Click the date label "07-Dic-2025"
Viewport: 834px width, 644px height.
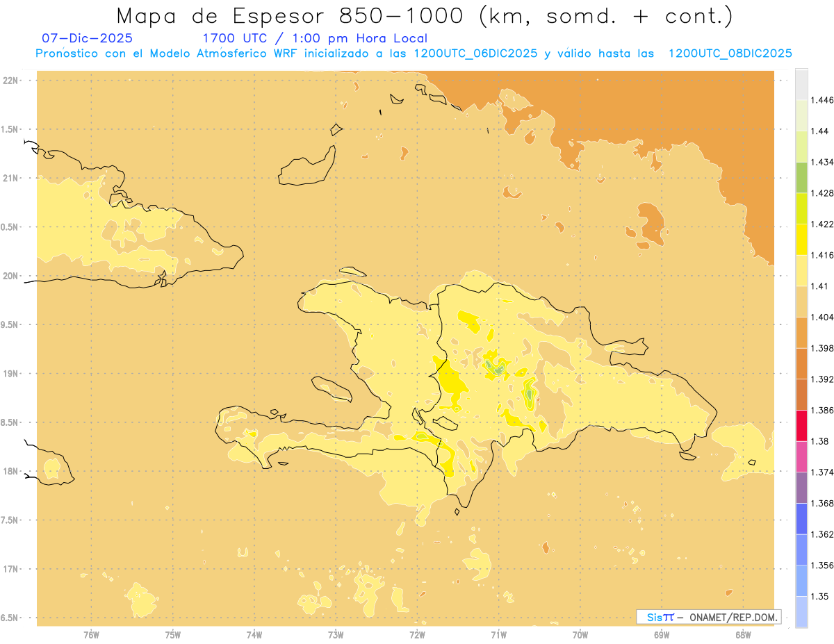click(88, 38)
